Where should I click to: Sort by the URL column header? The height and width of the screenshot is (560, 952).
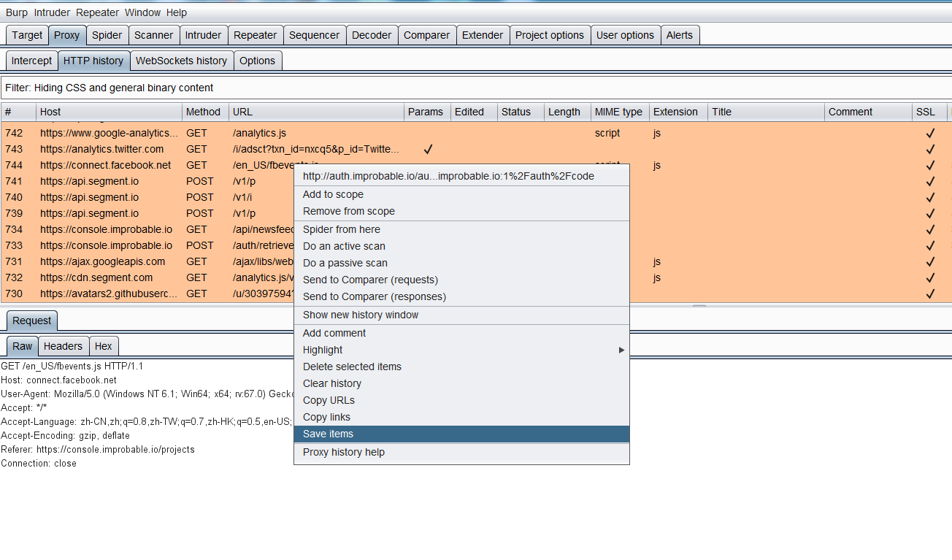pyautogui.click(x=316, y=112)
